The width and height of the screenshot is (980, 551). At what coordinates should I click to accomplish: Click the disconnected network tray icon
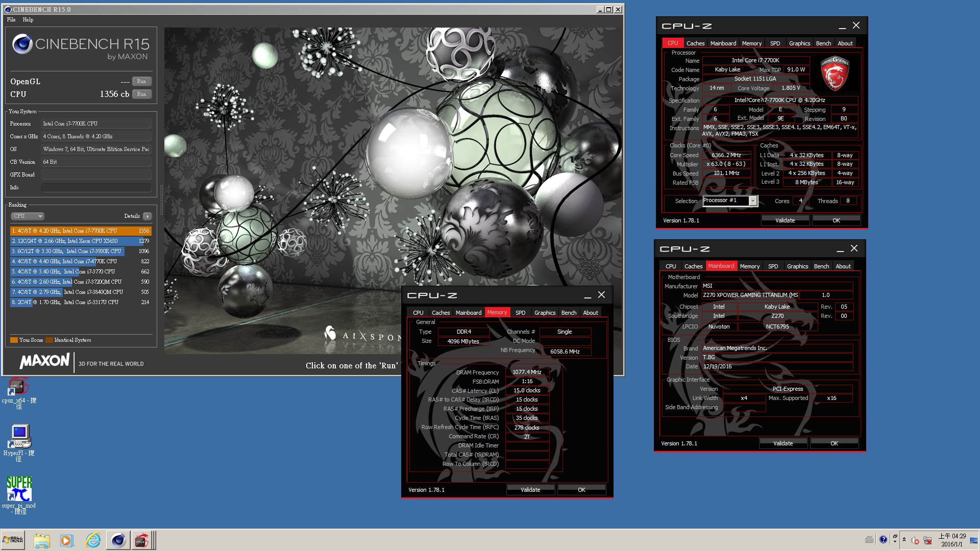(927, 540)
